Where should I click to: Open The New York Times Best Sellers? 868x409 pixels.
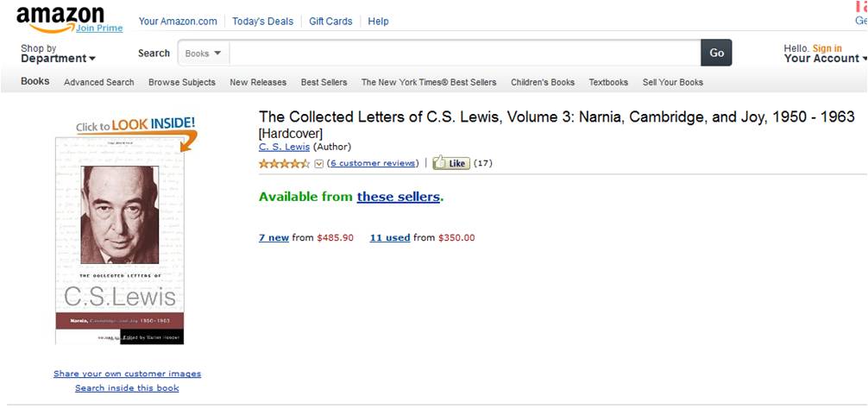click(428, 83)
